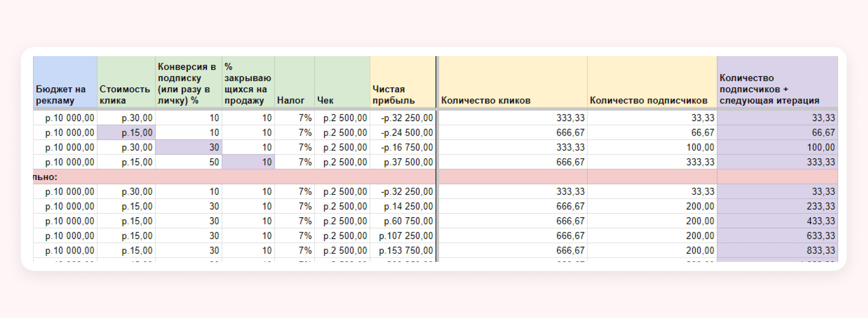This screenshot has height=318, width=868.
Task: Select the "Стоимость клика" header cell
Action: click(126, 82)
